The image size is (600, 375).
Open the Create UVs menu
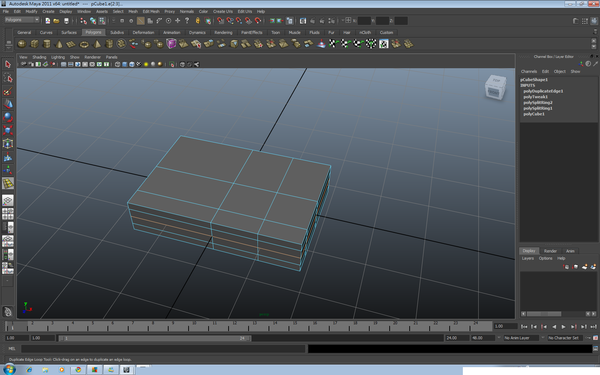223,11
